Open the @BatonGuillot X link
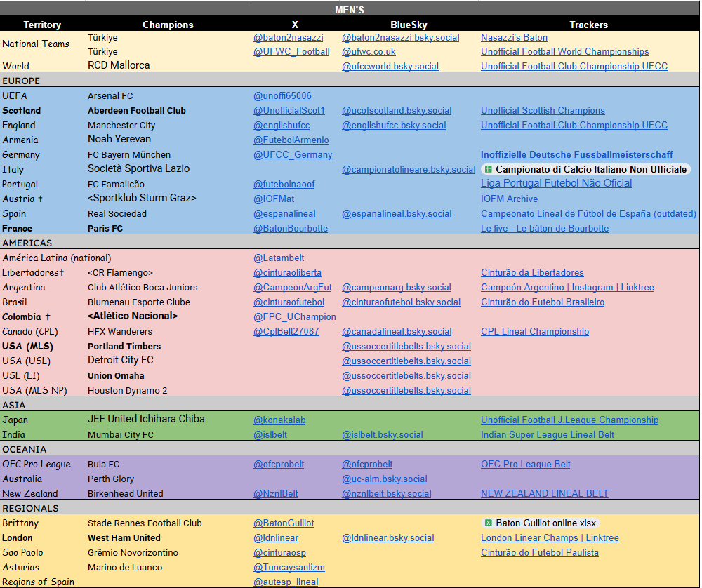This screenshot has width=702, height=588. pos(284,524)
